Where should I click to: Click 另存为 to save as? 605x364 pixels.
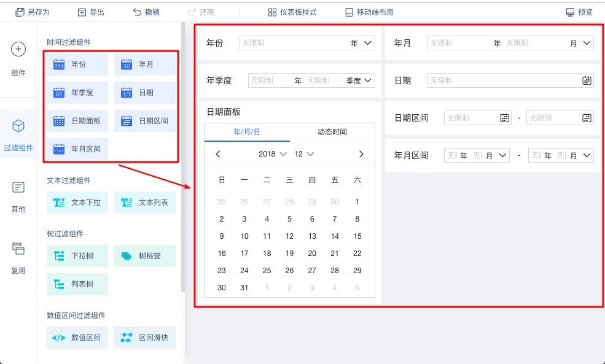coord(33,12)
